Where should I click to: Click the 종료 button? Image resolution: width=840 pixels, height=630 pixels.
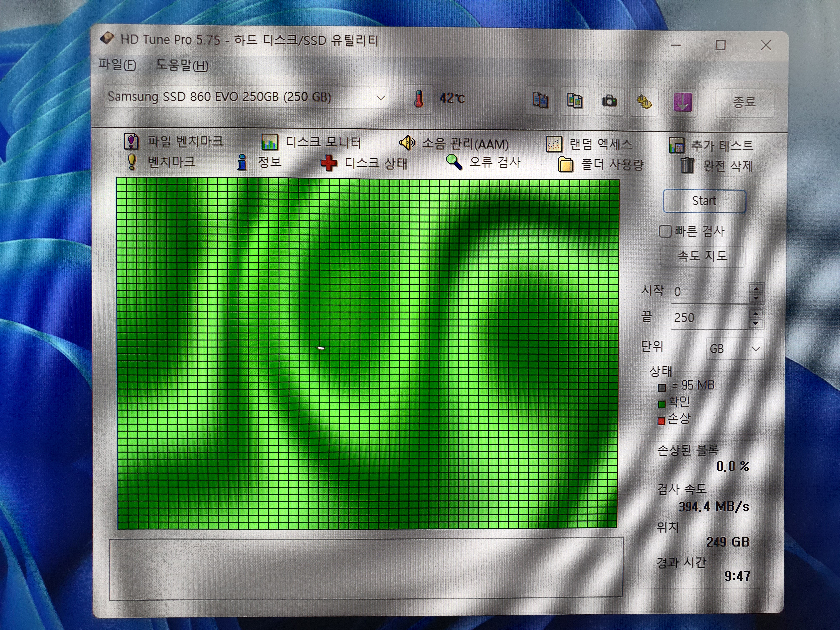744,102
